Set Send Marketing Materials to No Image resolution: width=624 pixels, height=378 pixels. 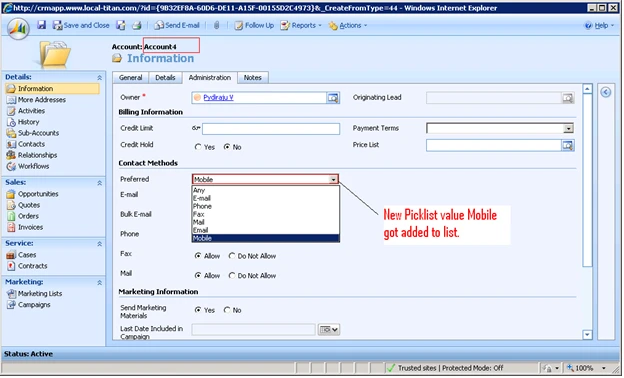(227, 310)
